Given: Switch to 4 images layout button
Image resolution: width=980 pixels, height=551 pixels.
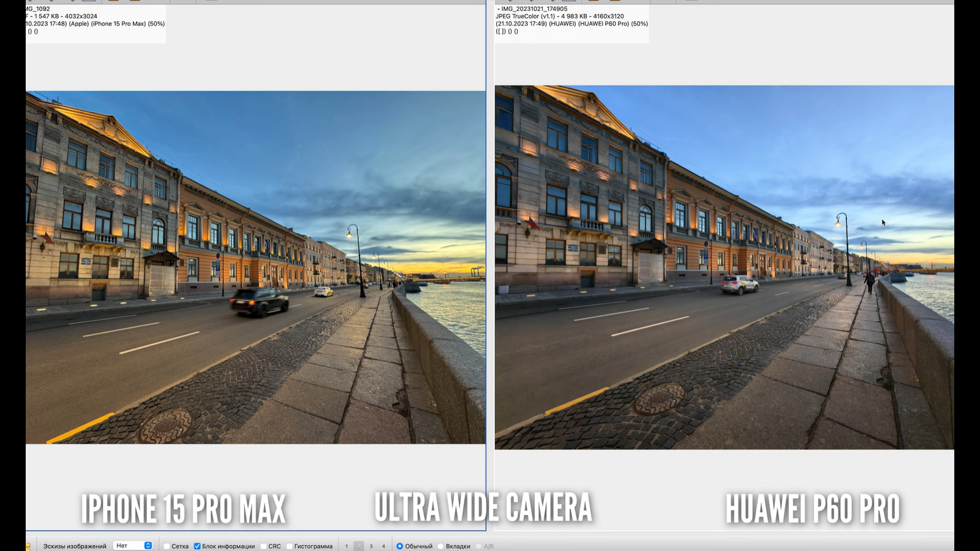Looking at the screenshot, I should tap(383, 546).
